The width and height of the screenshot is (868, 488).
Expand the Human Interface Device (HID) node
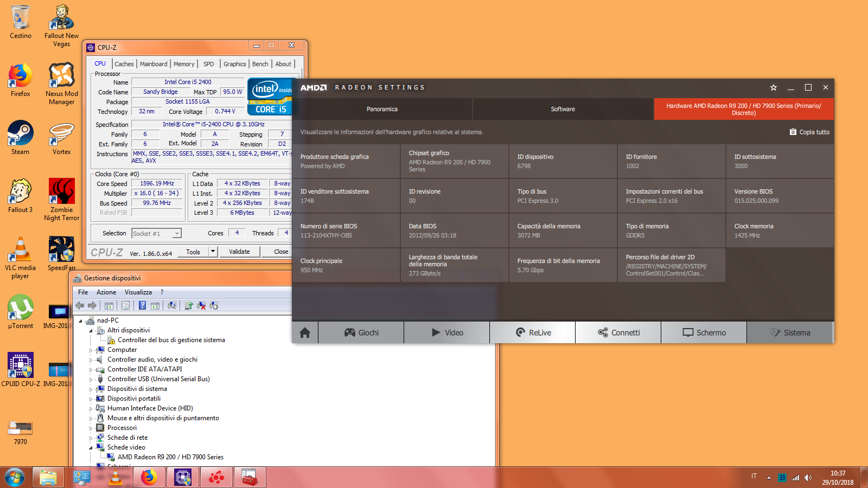point(91,409)
